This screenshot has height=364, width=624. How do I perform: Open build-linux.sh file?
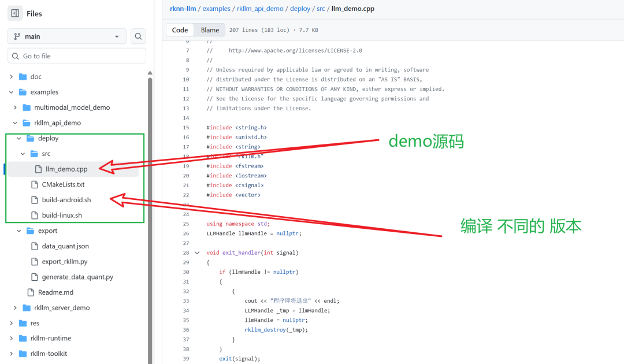62,215
